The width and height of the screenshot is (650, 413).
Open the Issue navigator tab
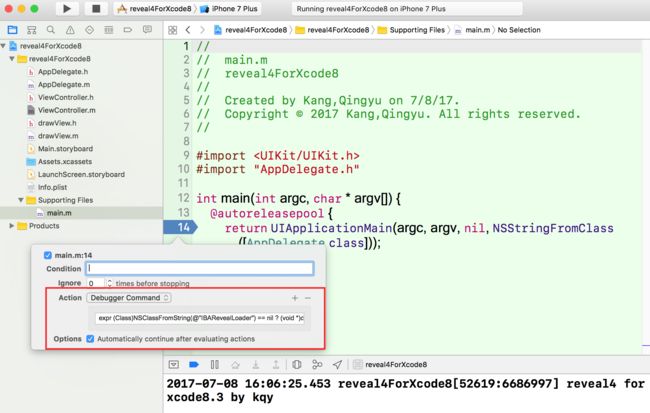click(70, 30)
